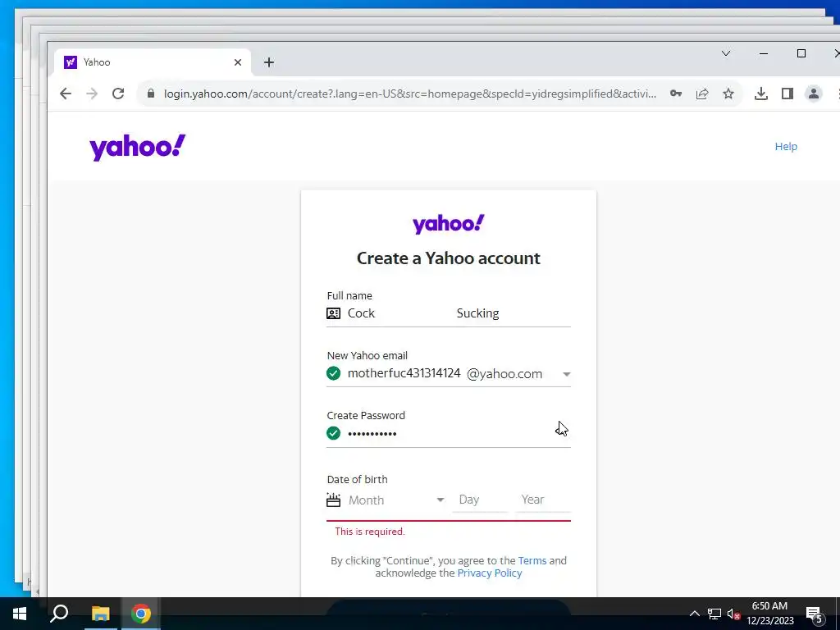Image resolution: width=840 pixels, height=630 pixels.
Task: Open Chrome profile avatar
Action: tap(814, 94)
